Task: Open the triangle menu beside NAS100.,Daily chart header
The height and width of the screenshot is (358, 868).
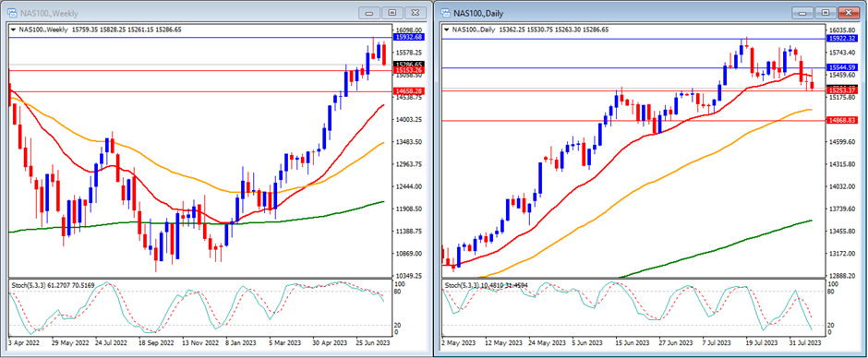Action: pos(447,30)
